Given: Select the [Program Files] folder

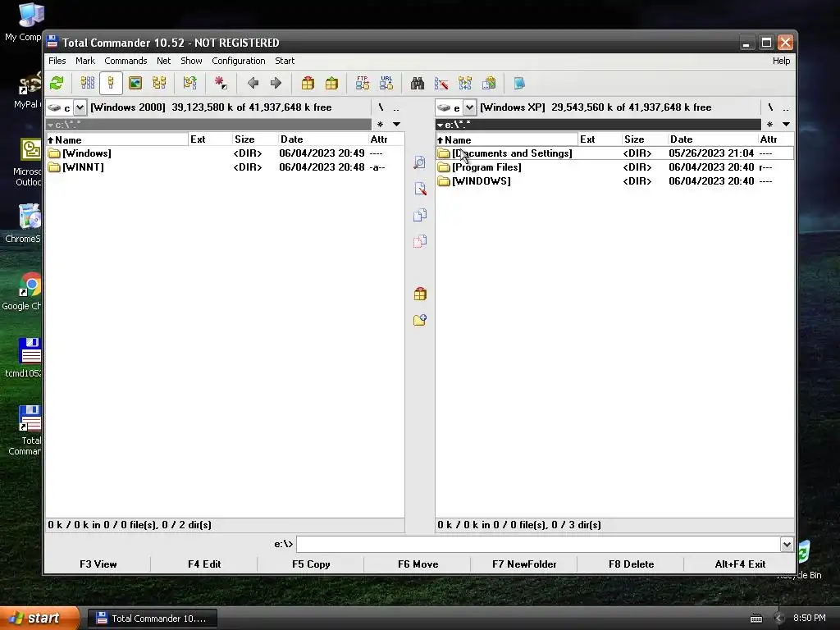Looking at the screenshot, I should tap(614, 167).
